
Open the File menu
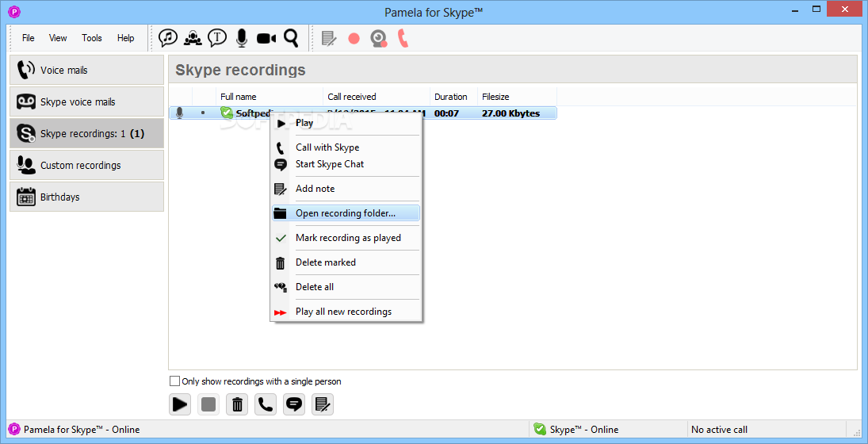click(x=29, y=38)
